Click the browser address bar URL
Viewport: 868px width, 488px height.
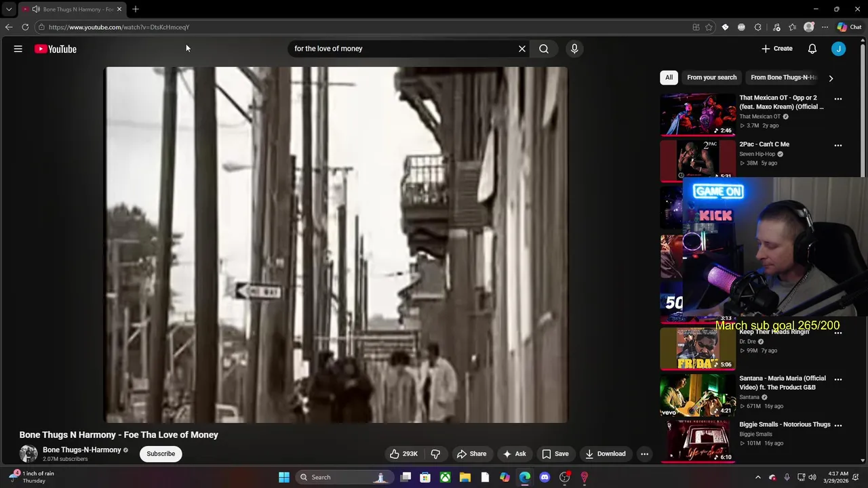pos(119,27)
